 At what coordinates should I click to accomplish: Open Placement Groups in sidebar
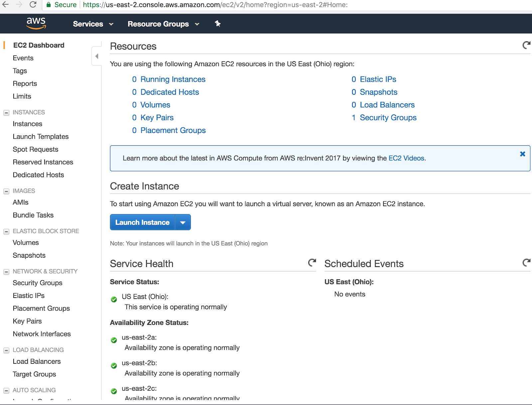[41, 308]
